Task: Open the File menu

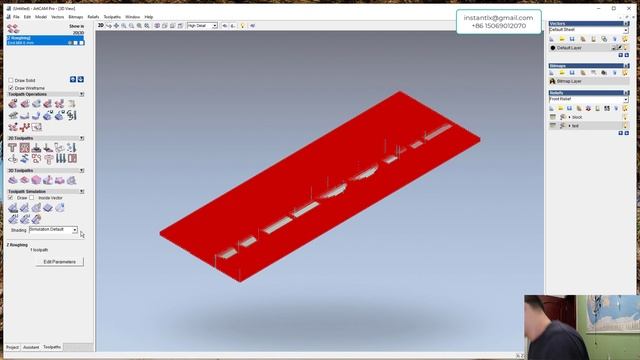Action: pyautogui.click(x=16, y=17)
